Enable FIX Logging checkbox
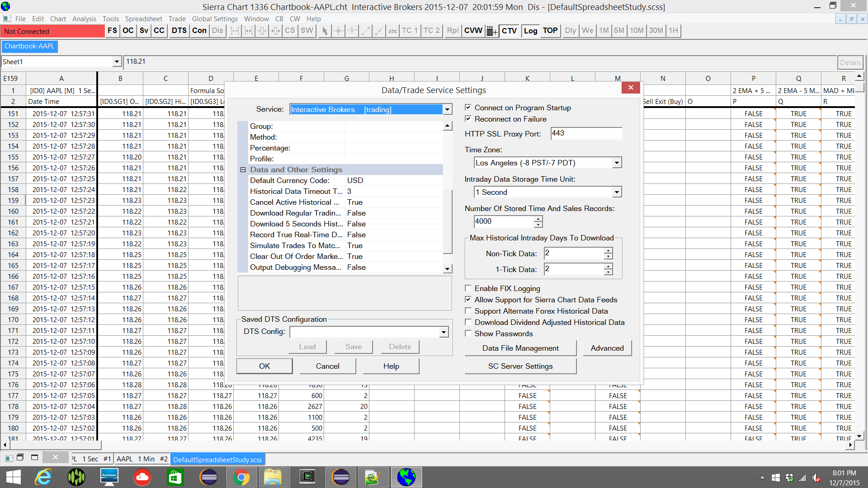Image resolution: width=868 pixels, height=488 pixels. [468, 288]
